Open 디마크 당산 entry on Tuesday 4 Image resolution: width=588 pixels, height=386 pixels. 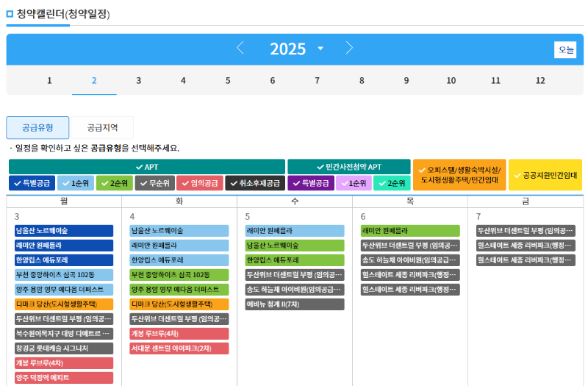[x=179, y=304]
